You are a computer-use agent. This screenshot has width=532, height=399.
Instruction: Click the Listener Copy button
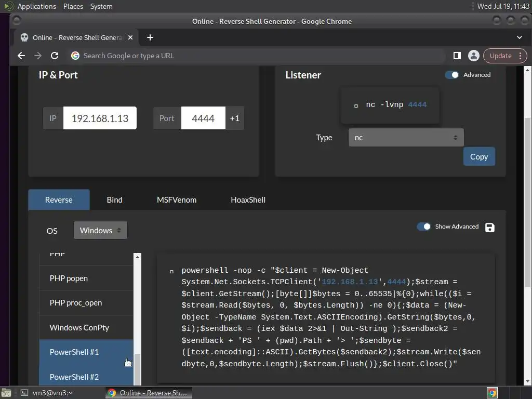tap(478, 156)
